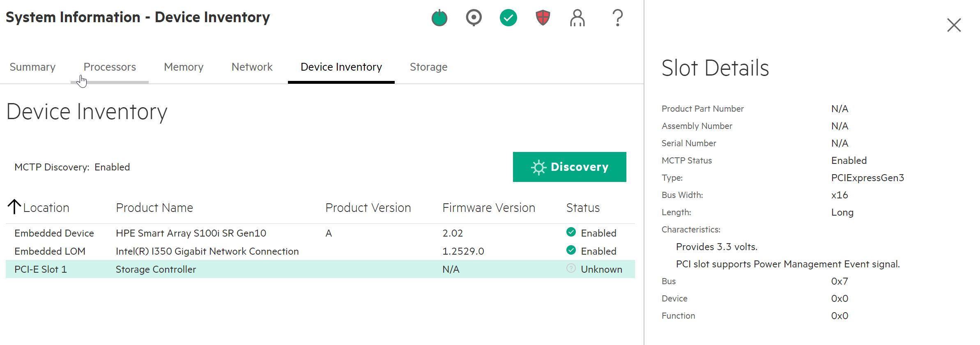
Task: Open help question mark icon
Action: (x=617, y=18)
